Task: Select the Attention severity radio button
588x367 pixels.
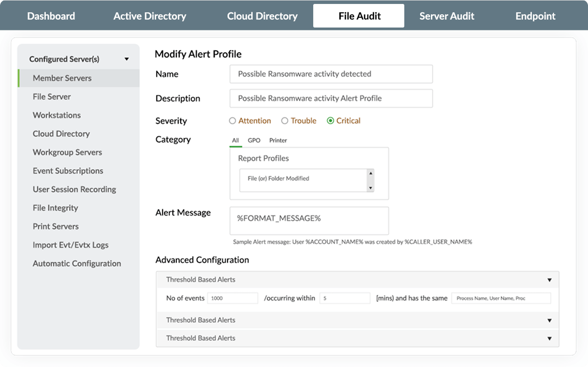Action: point(233,121)
